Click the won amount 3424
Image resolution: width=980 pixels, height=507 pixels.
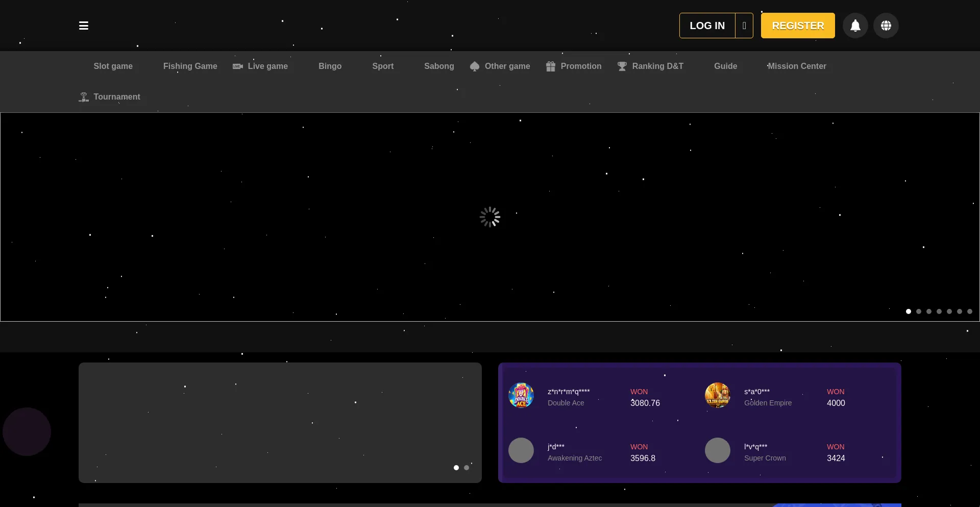point(836,458)
